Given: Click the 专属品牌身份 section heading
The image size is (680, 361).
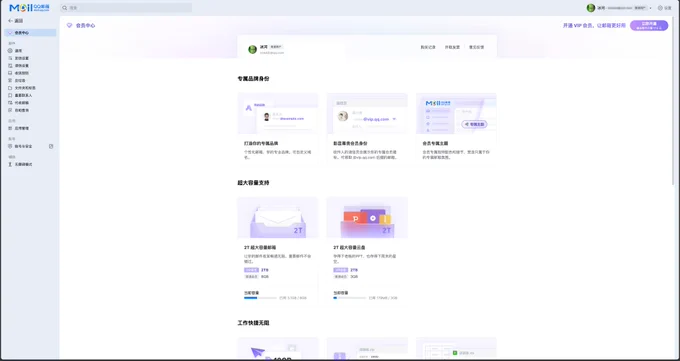Looking at the screenshot, I should pos(253,79).
